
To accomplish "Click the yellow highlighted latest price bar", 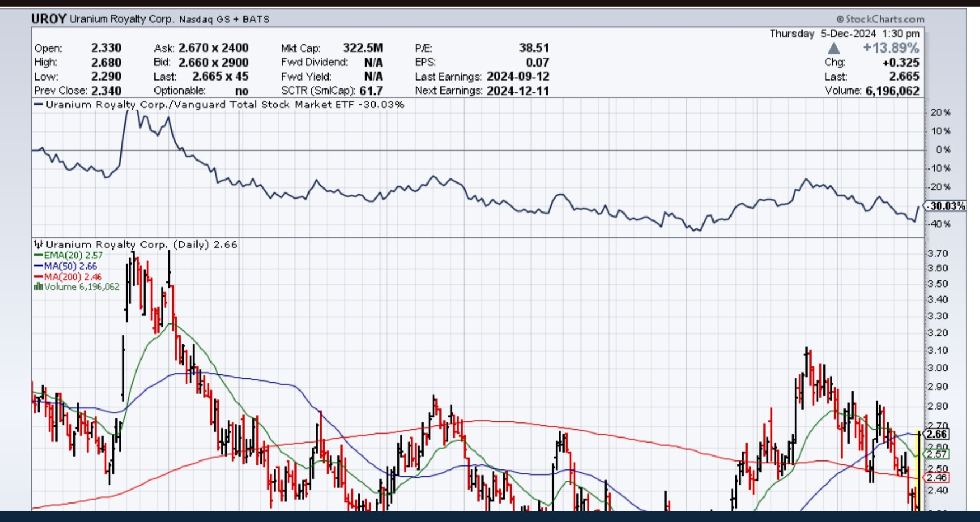I will pos(917,470).
